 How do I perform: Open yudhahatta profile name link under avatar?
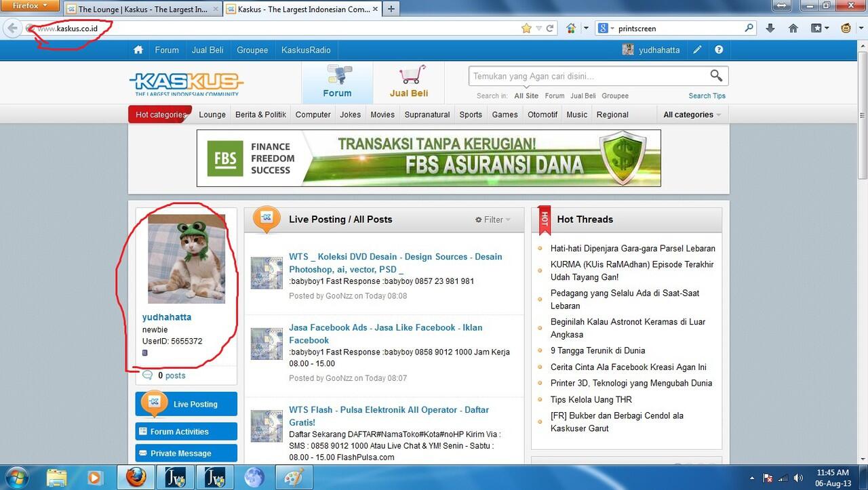click(167, 317)
